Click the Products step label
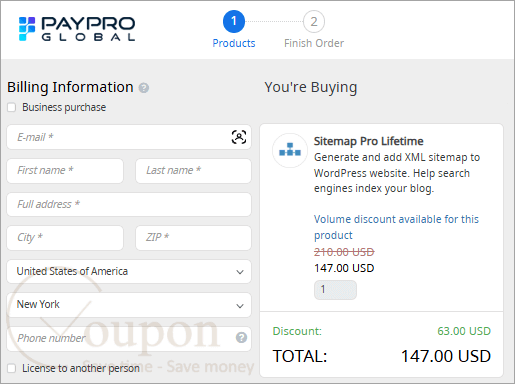The height and width of the screenshot is (384, 515). [234, 43]
